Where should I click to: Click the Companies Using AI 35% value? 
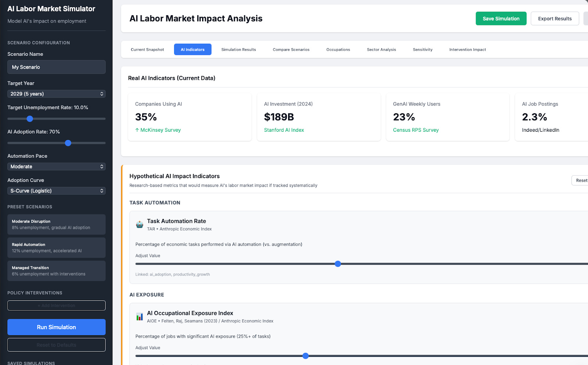coord(146,117)
